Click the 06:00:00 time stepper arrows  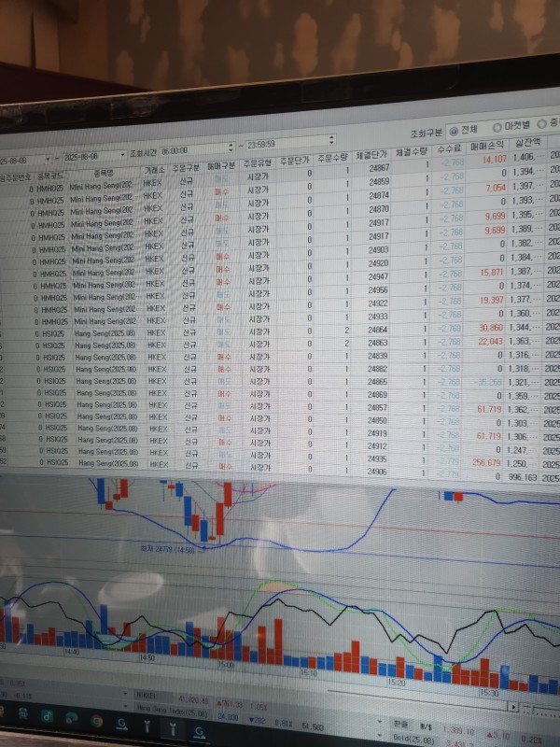pyautogui.click(x=231, y=148)
